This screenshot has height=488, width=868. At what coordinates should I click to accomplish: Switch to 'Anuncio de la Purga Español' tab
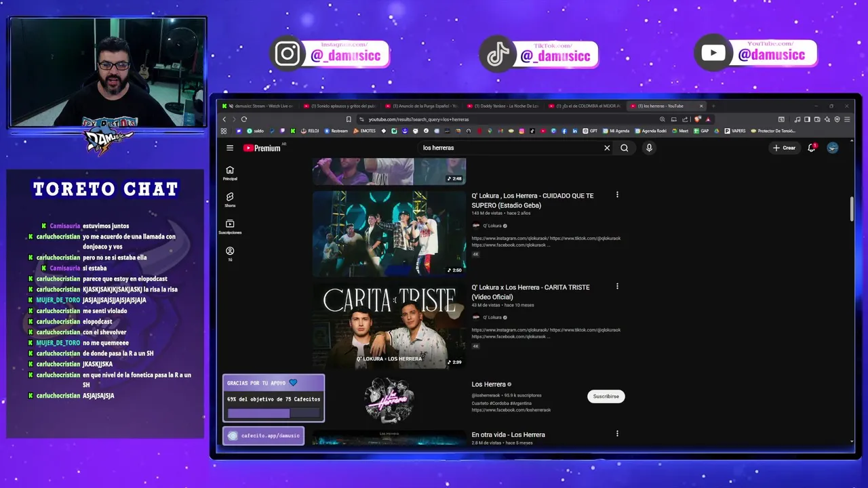[x=421, y=106]
